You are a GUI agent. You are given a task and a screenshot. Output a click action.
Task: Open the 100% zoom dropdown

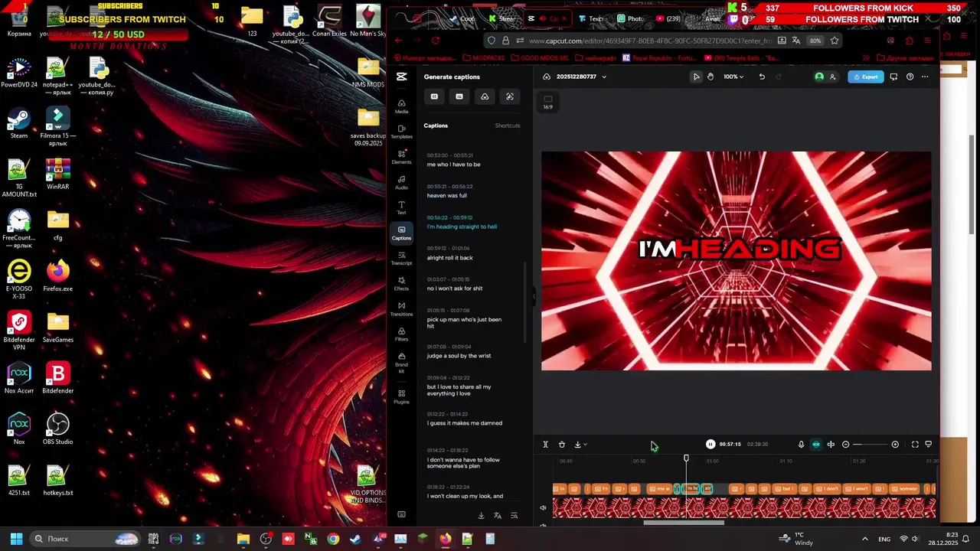click(733, 77)
